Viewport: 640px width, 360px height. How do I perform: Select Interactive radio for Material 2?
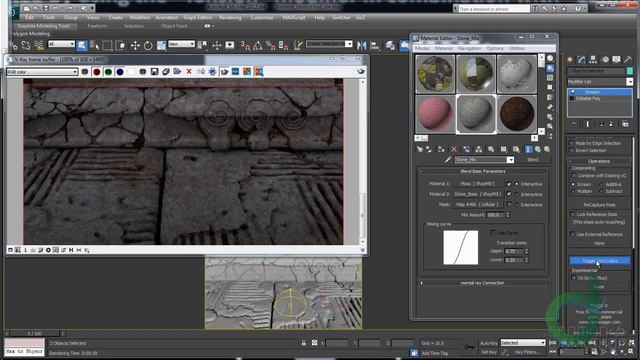[517, 194]
